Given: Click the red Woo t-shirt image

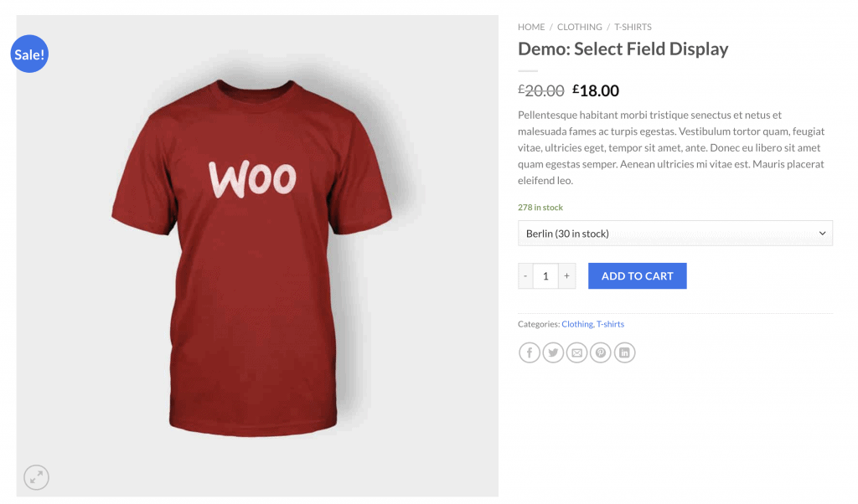Looking at the screenshot, I should (x=251, y=251).
